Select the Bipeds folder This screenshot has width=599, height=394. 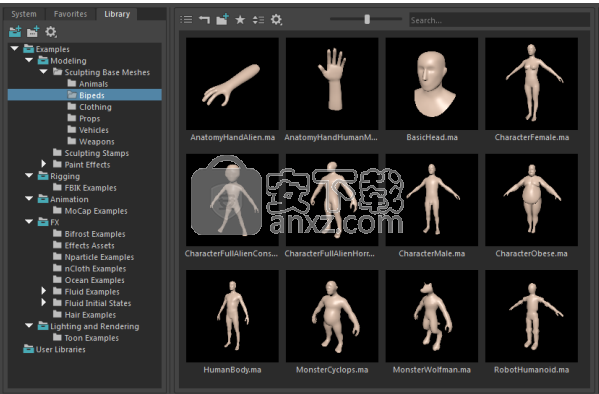click(84, 95)
